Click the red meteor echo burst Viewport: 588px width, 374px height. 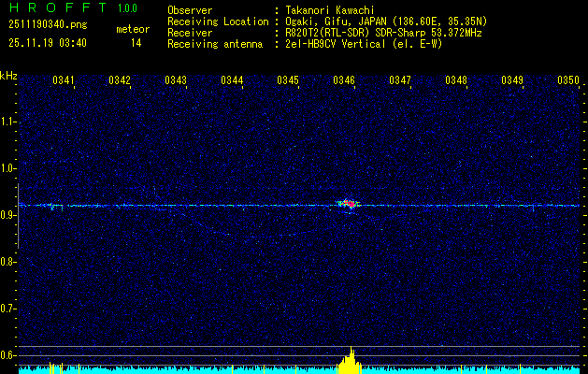[349, 204]
